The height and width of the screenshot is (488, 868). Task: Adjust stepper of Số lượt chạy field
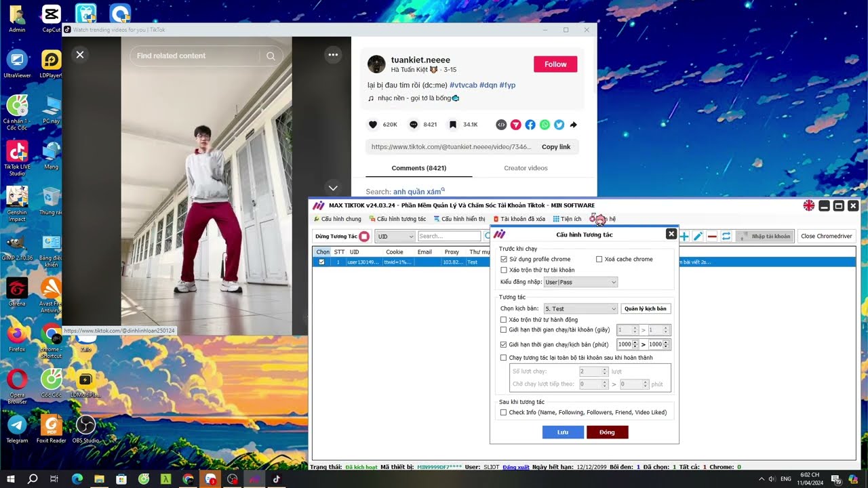tap(604, 371)
